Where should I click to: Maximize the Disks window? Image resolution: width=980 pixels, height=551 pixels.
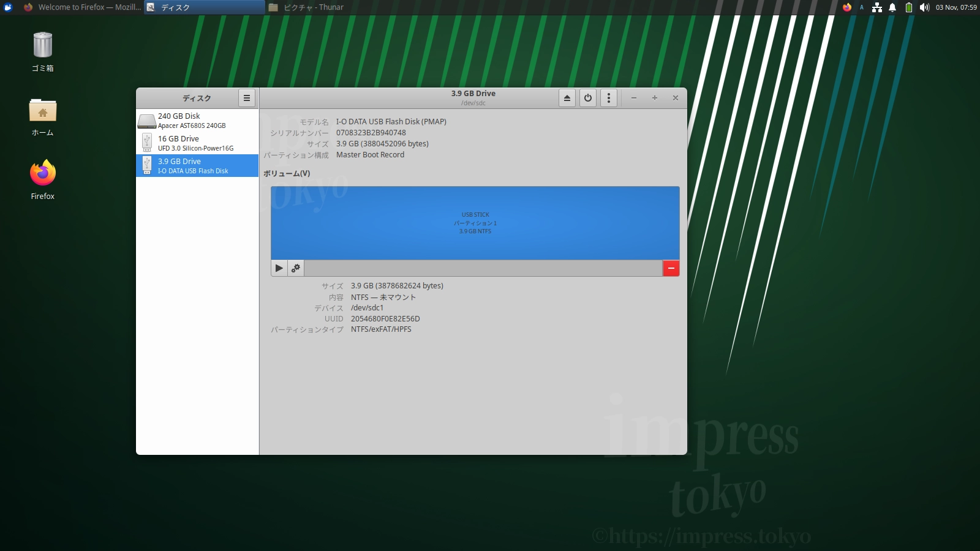pos(655,98)
